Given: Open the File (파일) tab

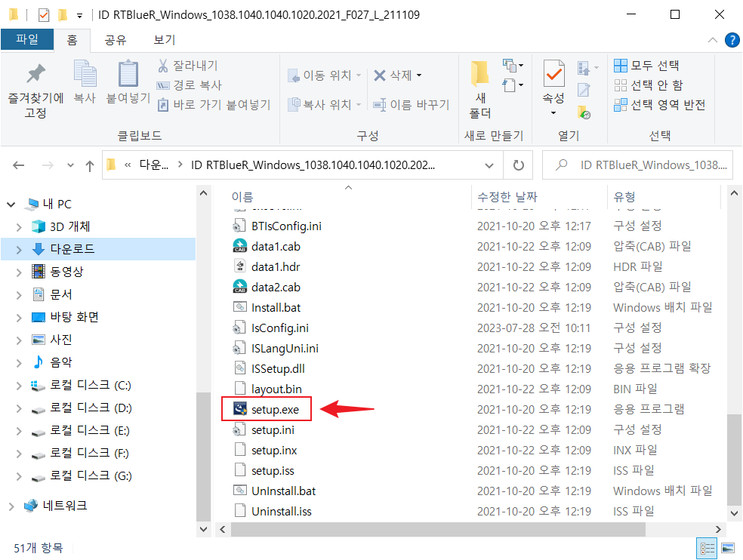Looking at the screenshot, I should click(27, 39).
